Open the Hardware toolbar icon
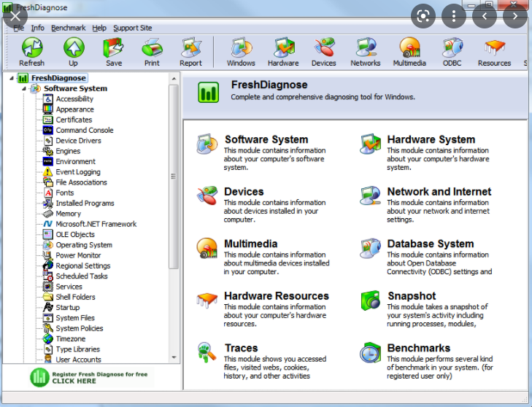The height and width of the screenshot is (407, 532). (284, 47)
